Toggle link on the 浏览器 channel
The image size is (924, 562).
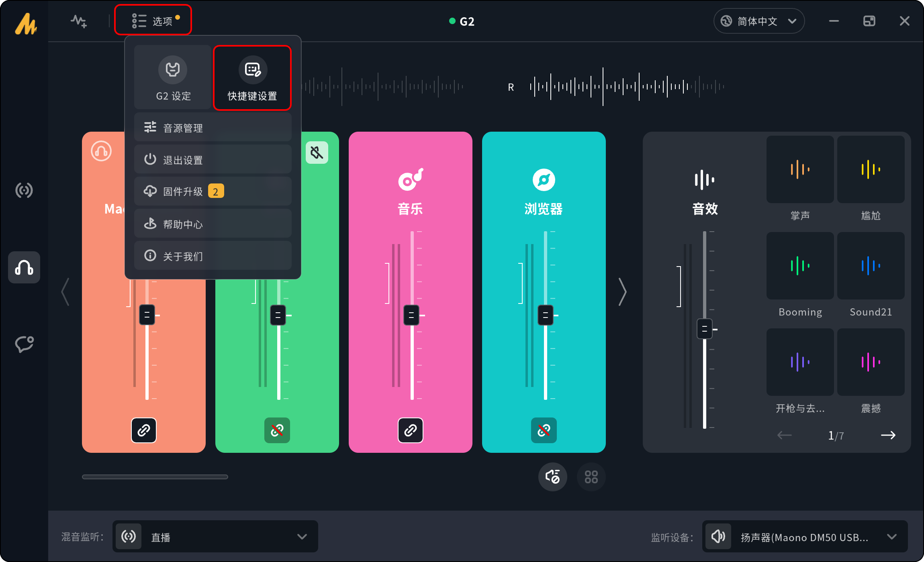[x=544, y=430]
